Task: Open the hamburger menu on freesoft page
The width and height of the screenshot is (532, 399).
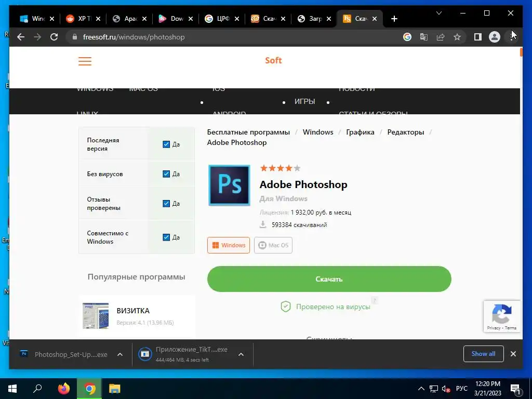Action: click(85, 61)
